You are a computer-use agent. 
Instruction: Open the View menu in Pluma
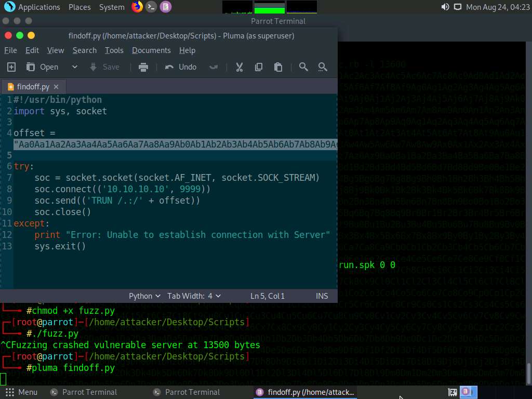pos(56,50)
